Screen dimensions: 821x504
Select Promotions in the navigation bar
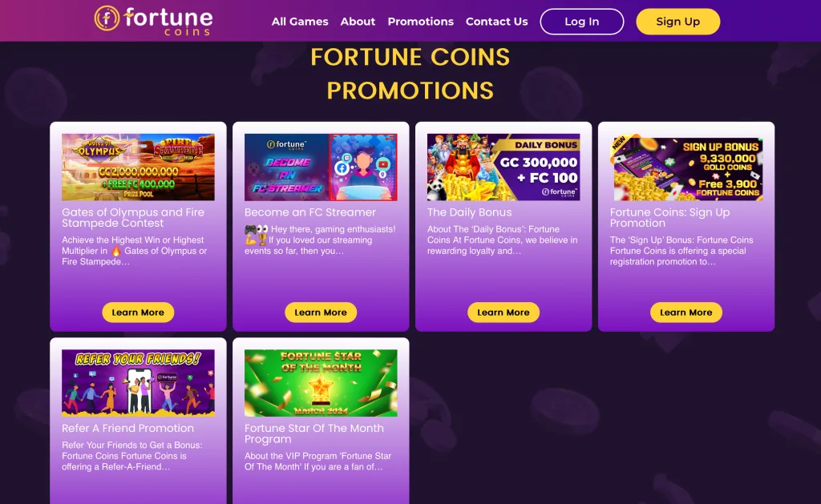(420, 22)
